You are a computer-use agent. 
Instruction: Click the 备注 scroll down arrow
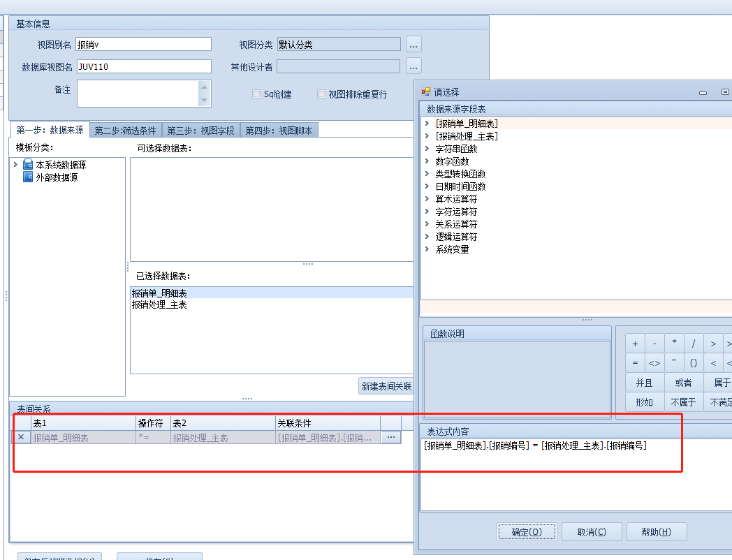205,101
